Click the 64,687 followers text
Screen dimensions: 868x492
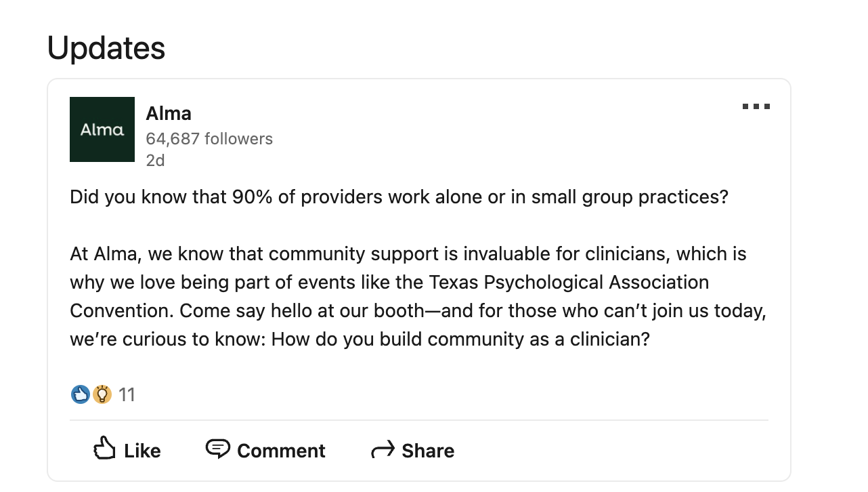pyautogui.click(x=209, y=139)
